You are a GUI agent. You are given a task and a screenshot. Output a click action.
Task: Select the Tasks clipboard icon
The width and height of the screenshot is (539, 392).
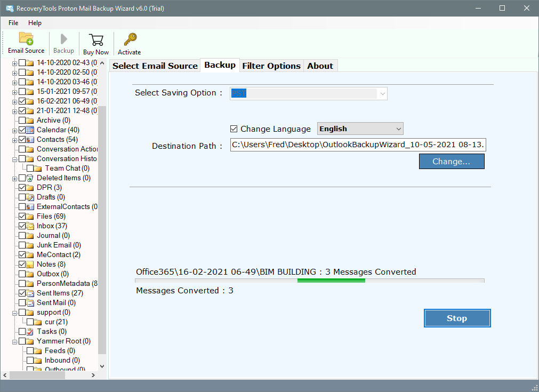coord(30,332)
